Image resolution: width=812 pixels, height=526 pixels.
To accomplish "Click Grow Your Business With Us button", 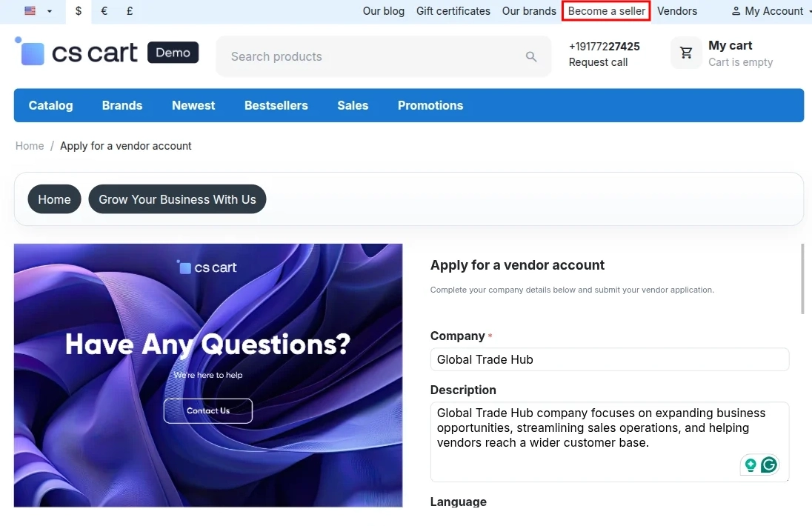I will [x=177, y=199].
